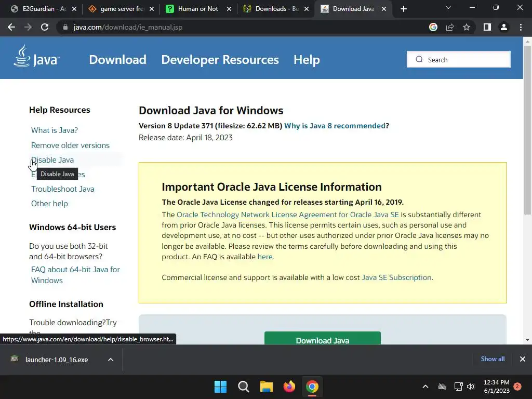This screenshot has width=532, height=399.
Task: Click the Java logo
Action: coord(37,56)
